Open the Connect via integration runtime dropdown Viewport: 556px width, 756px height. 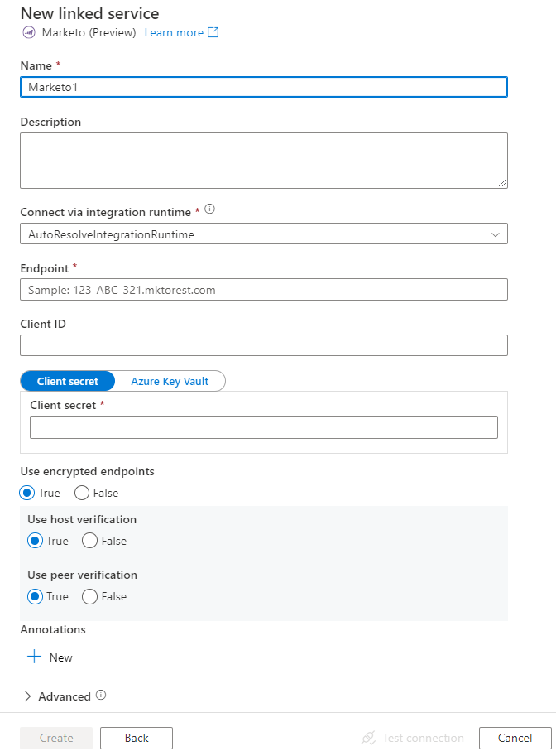click(x=263, y=234)
